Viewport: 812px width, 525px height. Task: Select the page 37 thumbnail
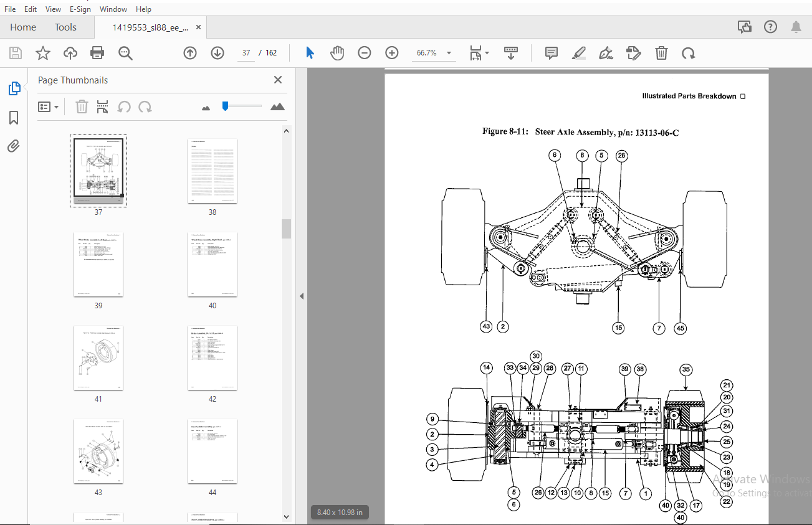[x=98, y=171]
